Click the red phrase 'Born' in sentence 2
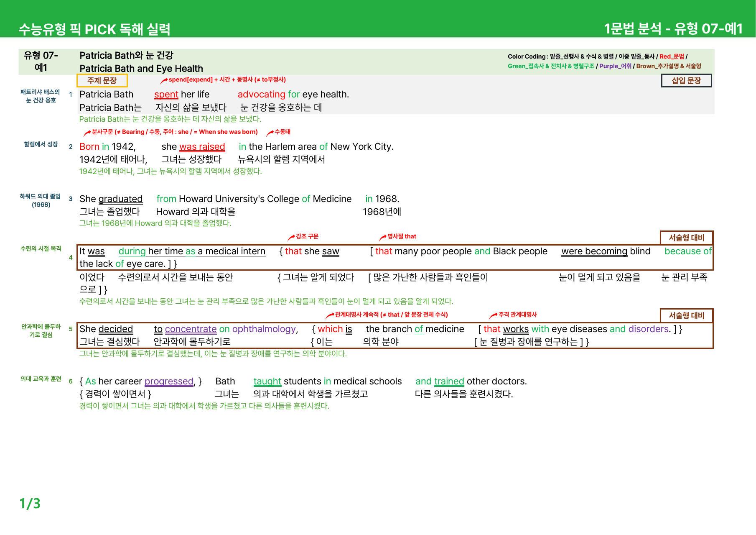The width and height of the screenshot is (756, 535). pos(89,146)
